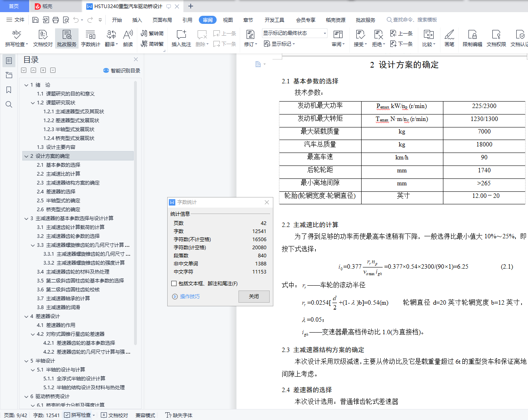Image resolution: width=528 pixels, height=420 pixels.
Task: Tick the 包括文本框、脚注和尾注 checkbox
Action: click(174, 284)
